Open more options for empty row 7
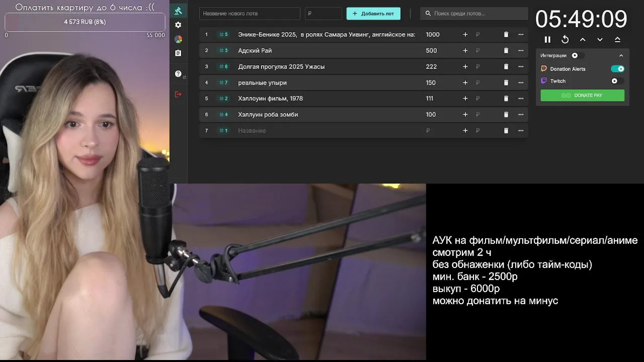Image resolution: width=644 pixels, height=362 pixels. pyautogui.click(x=521, y=131)
